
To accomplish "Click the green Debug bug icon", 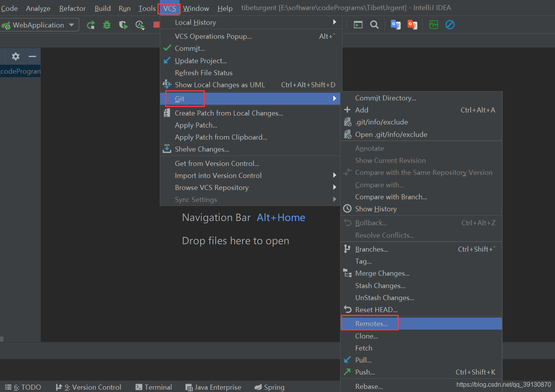I will pyautogui.click(x=107, y=25).
